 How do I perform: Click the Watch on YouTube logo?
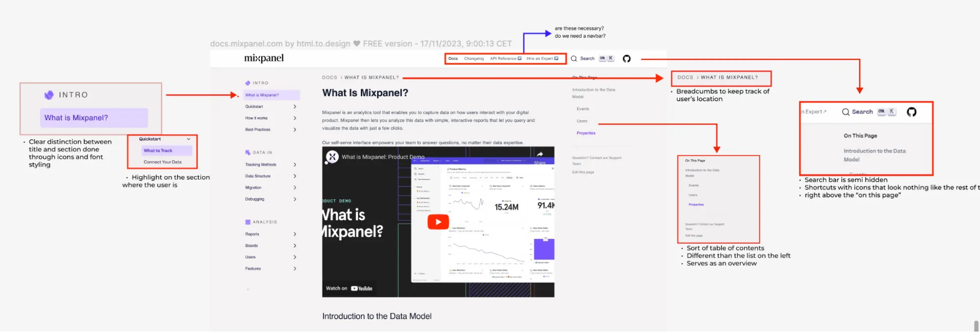click(x=362, y=288)
